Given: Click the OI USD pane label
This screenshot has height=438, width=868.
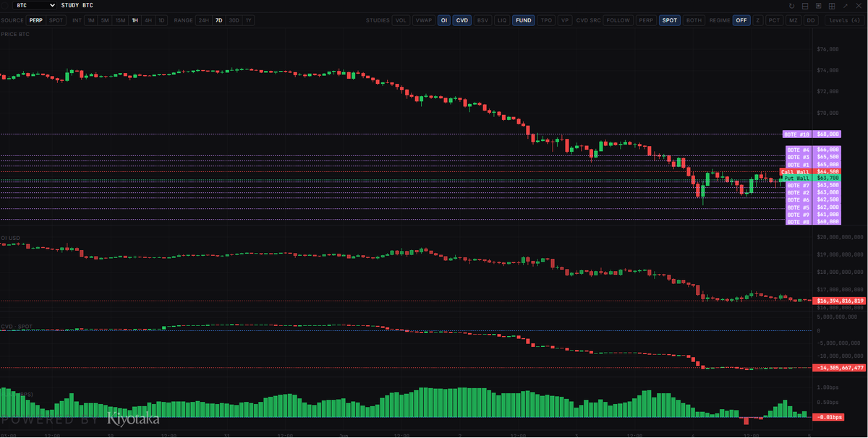Looking at the screenshot, I should 12,237.
